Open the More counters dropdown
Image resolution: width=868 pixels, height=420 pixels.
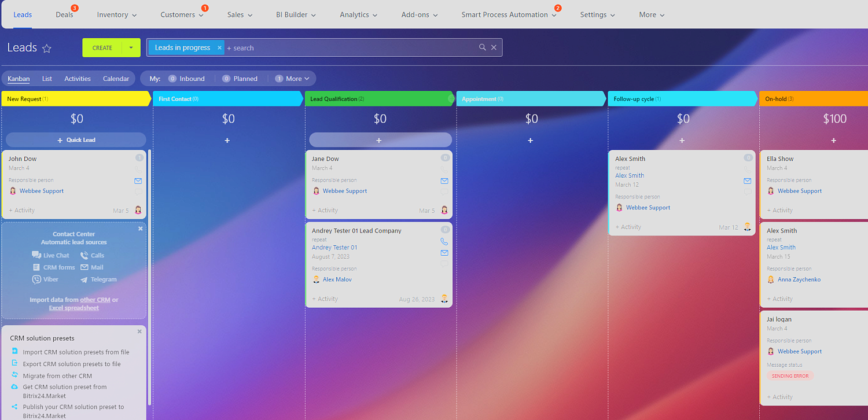[x=293, y=78]
